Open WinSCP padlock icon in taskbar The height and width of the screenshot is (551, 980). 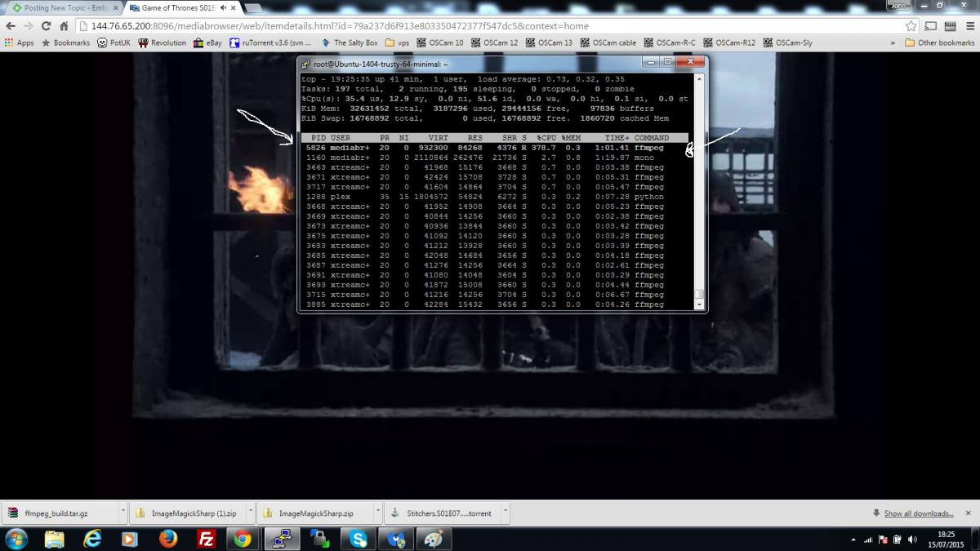pyautogui.click(x=319, y=539)
